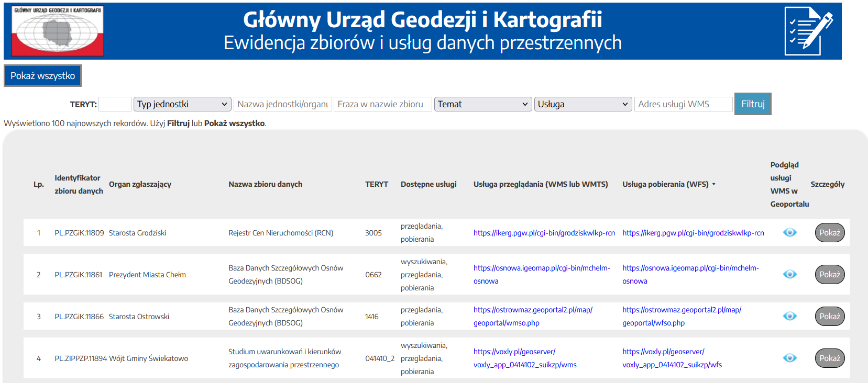The height and width of the screenshot is (383, 868).
Task: Click the Filtruj button
Action: [752, 104]
